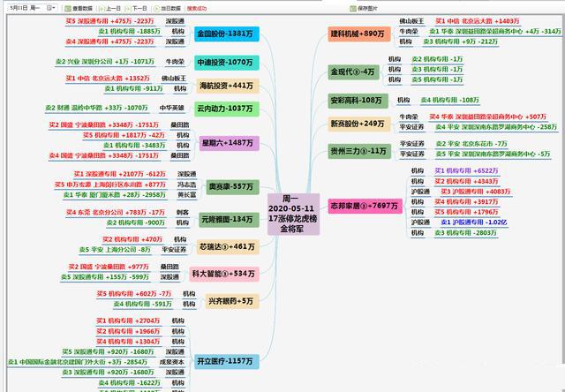This screenshot has height=392, width=565.
Task: Click the 佛山板王 tag under 建科机械
Action: click(412, 21)
